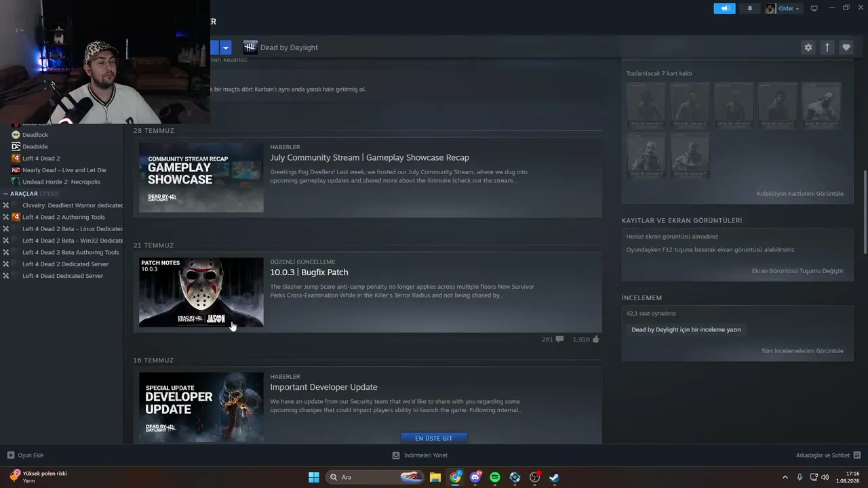Click the Nearly Dead game icon
The width and height of the screenshot is (868, 488).
(x=16, y=170)
